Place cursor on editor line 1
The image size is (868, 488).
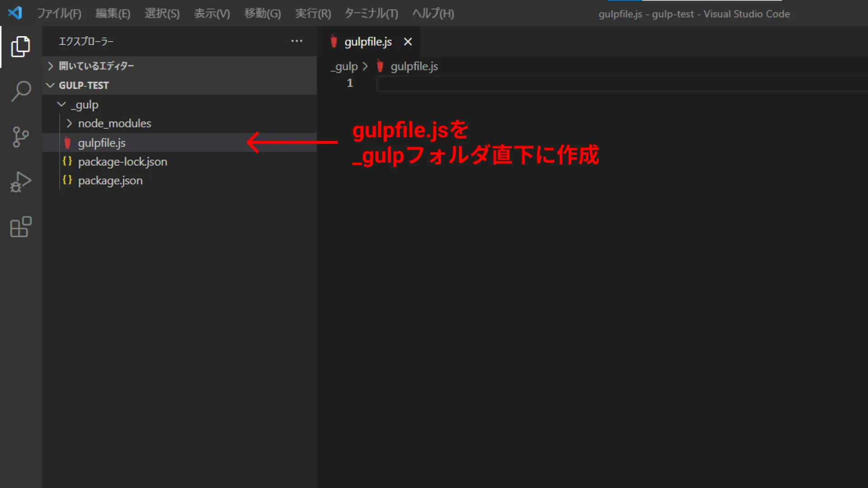pyautogui.click(x=622, y=84)
